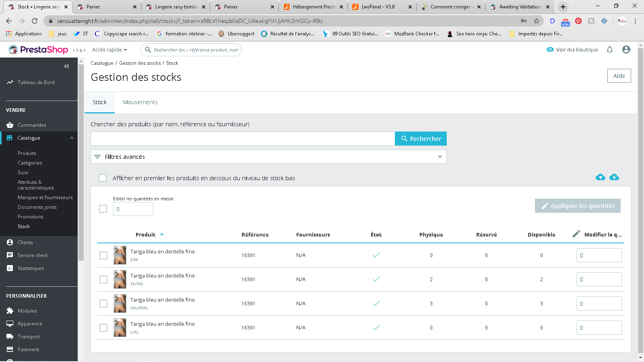Select the Tanga bleu L/XL row checkbox
This screenshot has width=644, height=362.
pos(103,328)
